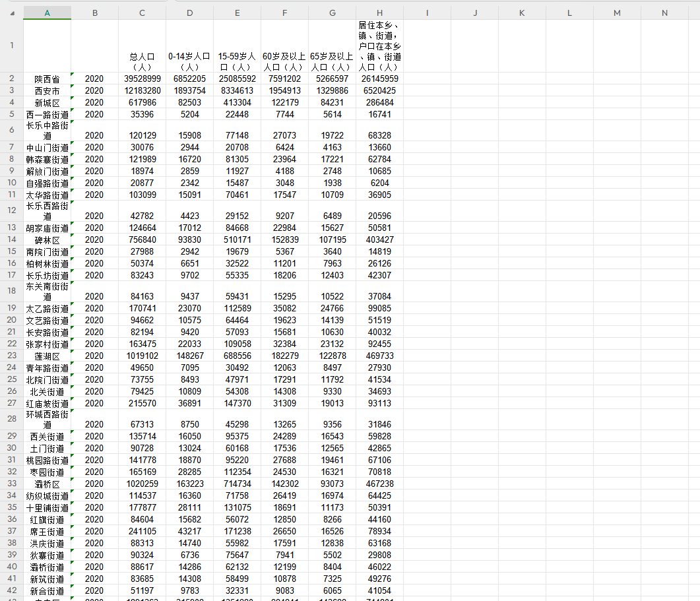Click value 8334613 in 西安市 row
Image resolution: width=700 pixels, height=601 pixels.
coord(237,90)
